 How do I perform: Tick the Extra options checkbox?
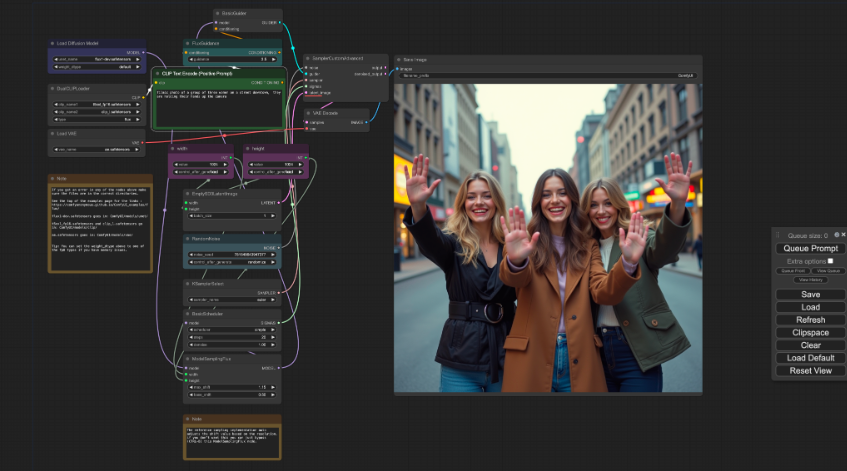click(x=830, y=261)
